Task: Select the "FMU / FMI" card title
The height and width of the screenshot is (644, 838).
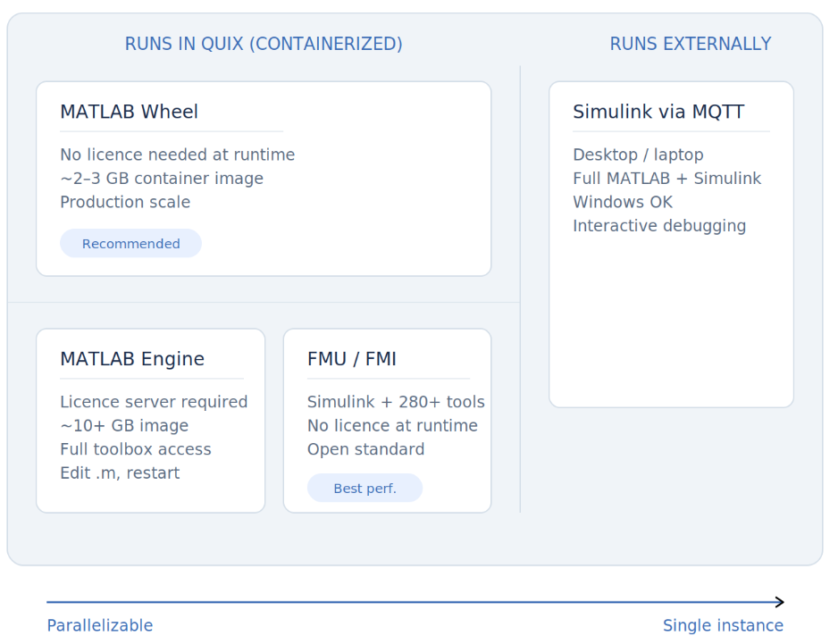Action: point(352,358)
